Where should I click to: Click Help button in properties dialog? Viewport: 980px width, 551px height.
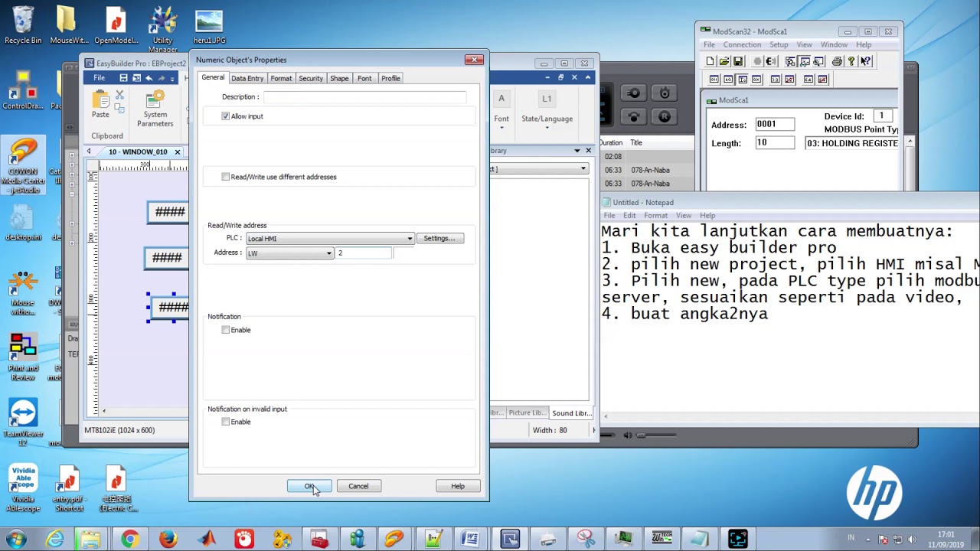pyautogui.click(x=458, y=486)
